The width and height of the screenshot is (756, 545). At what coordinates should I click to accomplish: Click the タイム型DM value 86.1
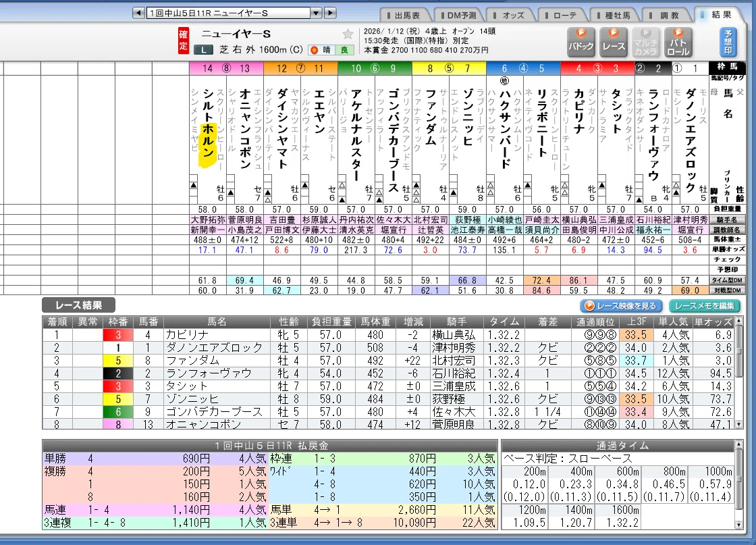[x=578, y=280]
